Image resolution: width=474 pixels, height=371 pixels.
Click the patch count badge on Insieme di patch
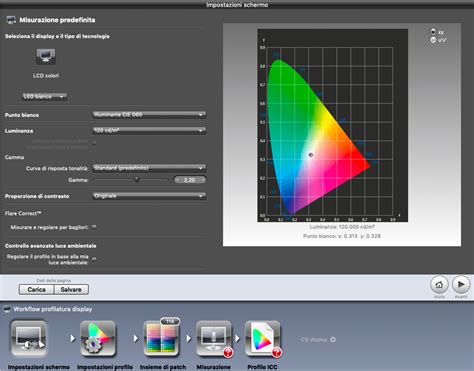pos(170,322)
